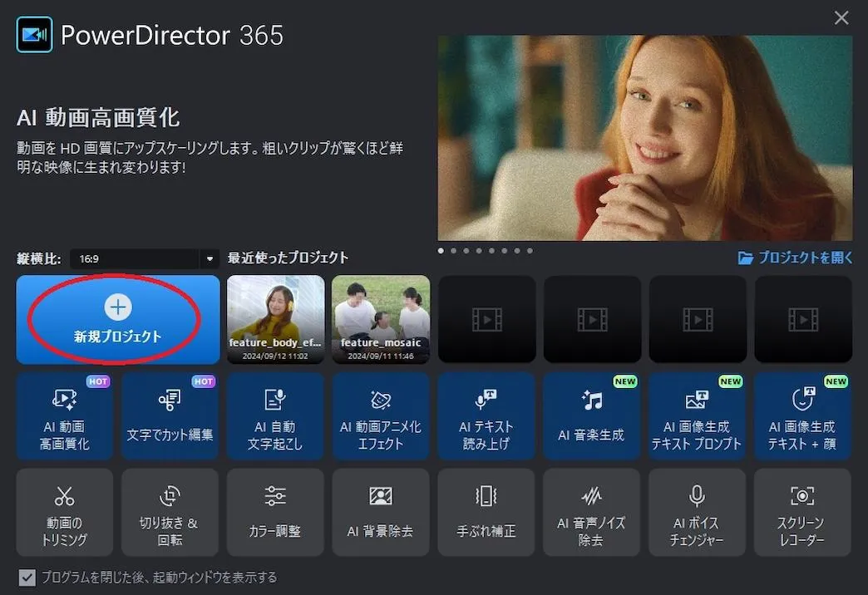Open the AI 音楽生成 feature
This screenshot has height=595, width=868.
[592, 416]
